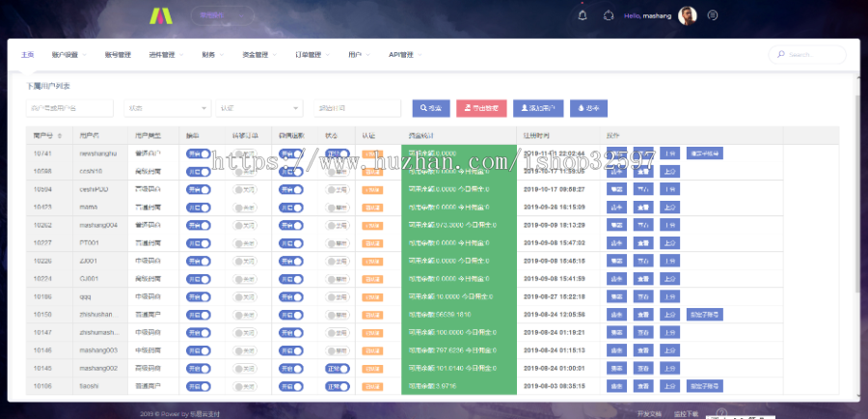The width and height of the screenshot is (868, 419).
Task: Expand the API管理 nav menu
Action: (x=405, y=55)
